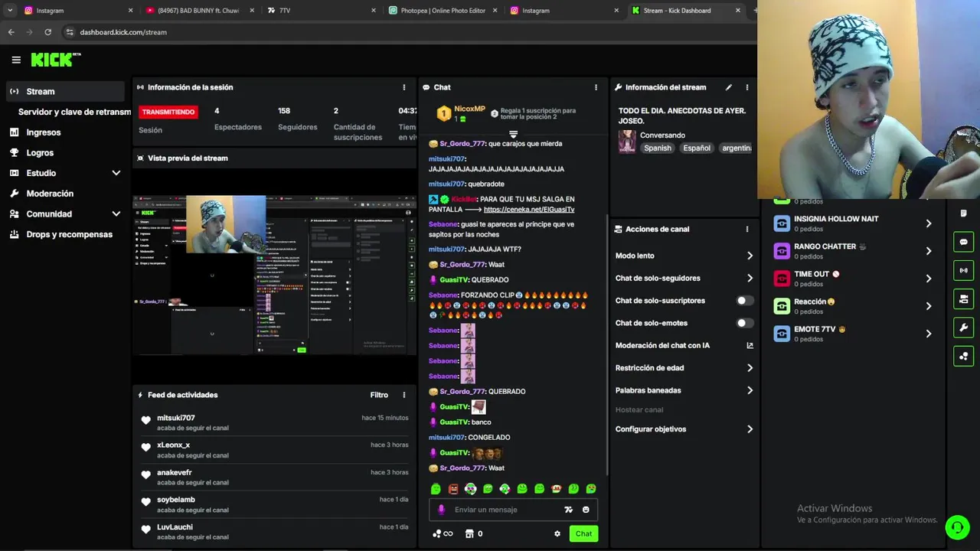Toggle the chat widget in right sidebar
The image size is (980, 551).
click(x=964, y=242)
